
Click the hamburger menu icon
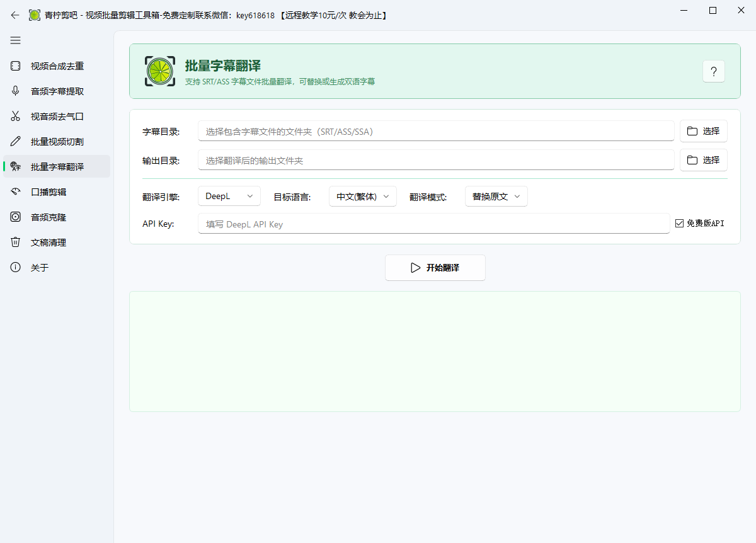point(15,40)
